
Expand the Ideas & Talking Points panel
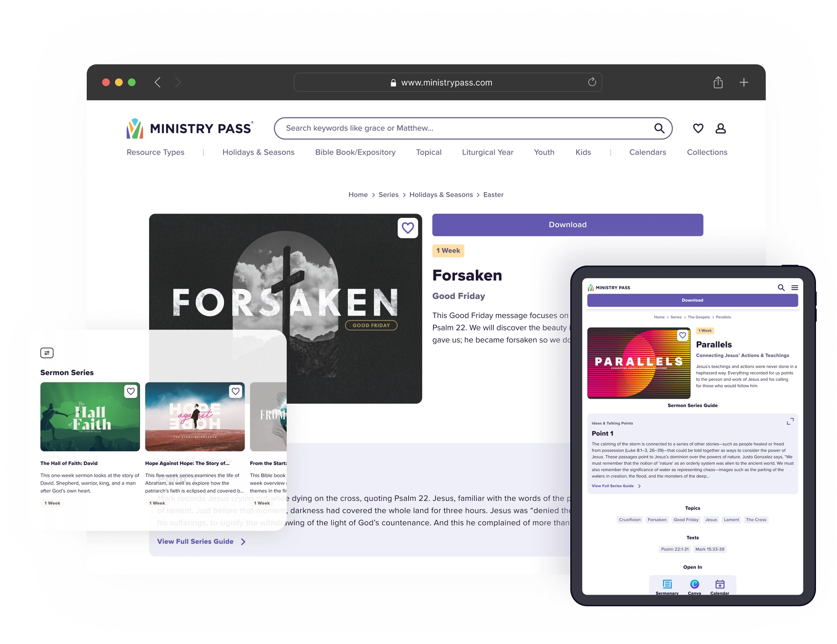tap(790, 422)
